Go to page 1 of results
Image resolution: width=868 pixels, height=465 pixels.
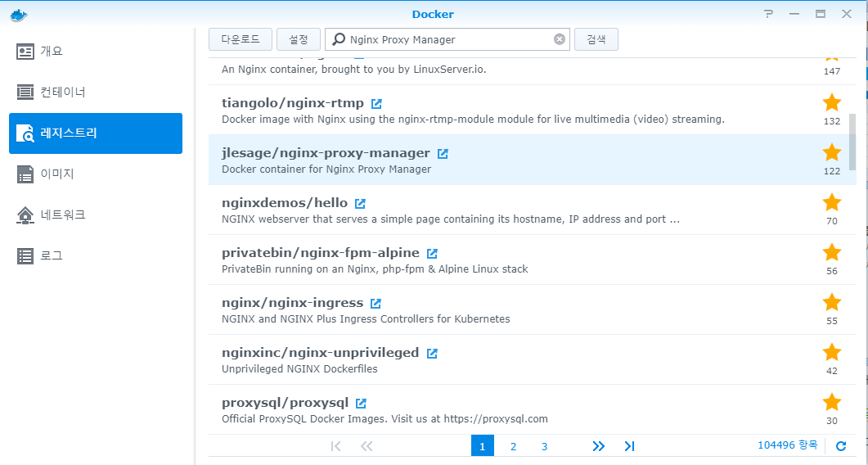pyautogui.click(x=482, y=446)
